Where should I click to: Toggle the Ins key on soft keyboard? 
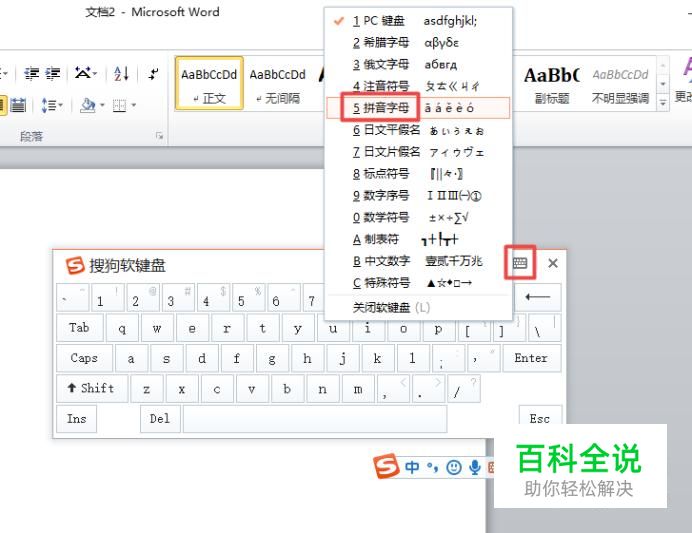[x=76, y=418]
